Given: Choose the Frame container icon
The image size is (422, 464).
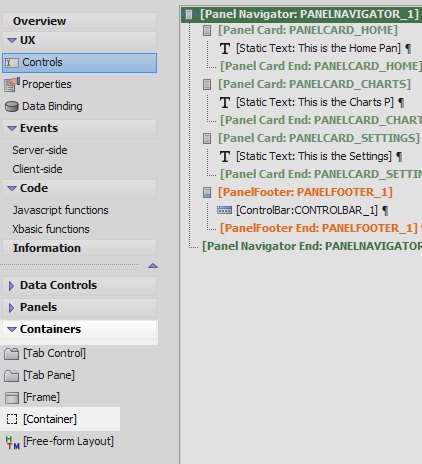Looking at the screenshot, I should click(12, 398).
